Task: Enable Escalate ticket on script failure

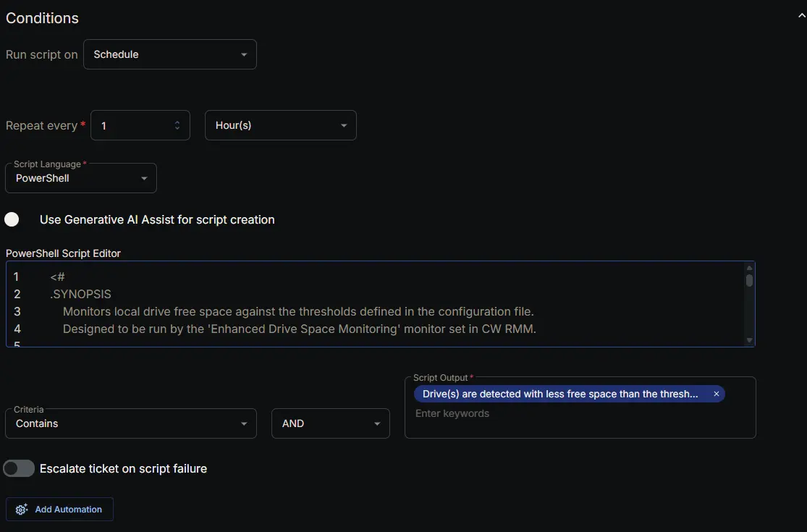Action: point(19,468)
